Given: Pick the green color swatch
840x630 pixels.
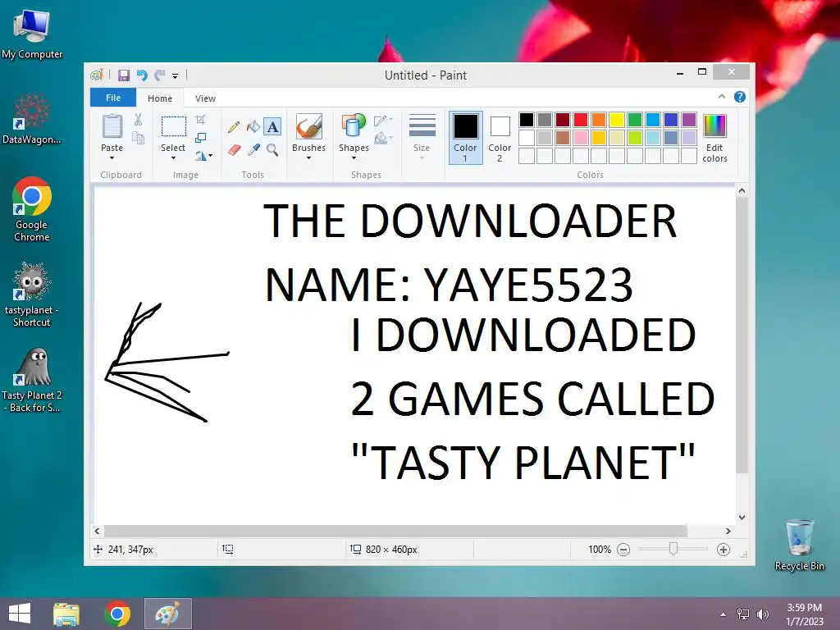Looking at the screenshot, I should [635, 120].
